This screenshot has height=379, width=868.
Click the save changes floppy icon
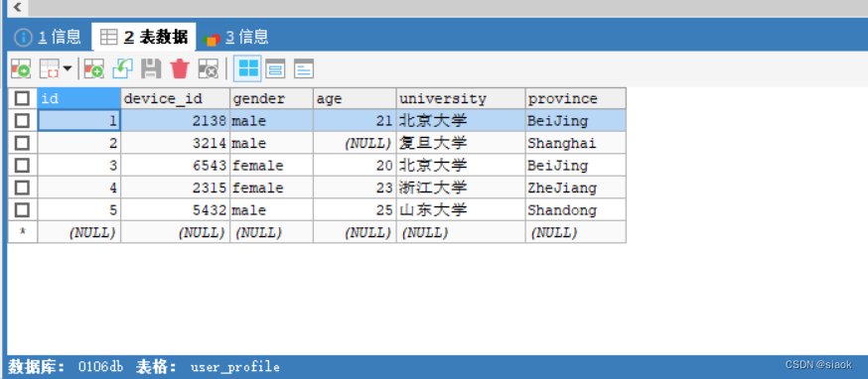[x=151, y=68]
